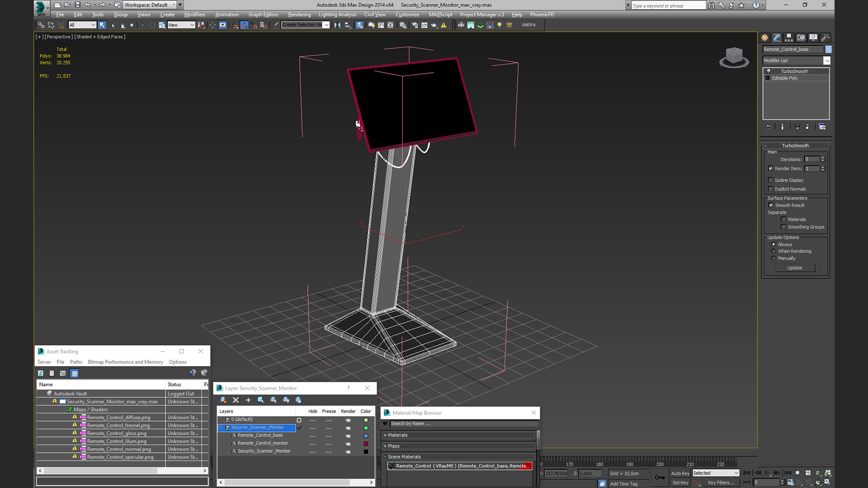
Task: Open the Modify command panel tab
Action: [777, 38]
